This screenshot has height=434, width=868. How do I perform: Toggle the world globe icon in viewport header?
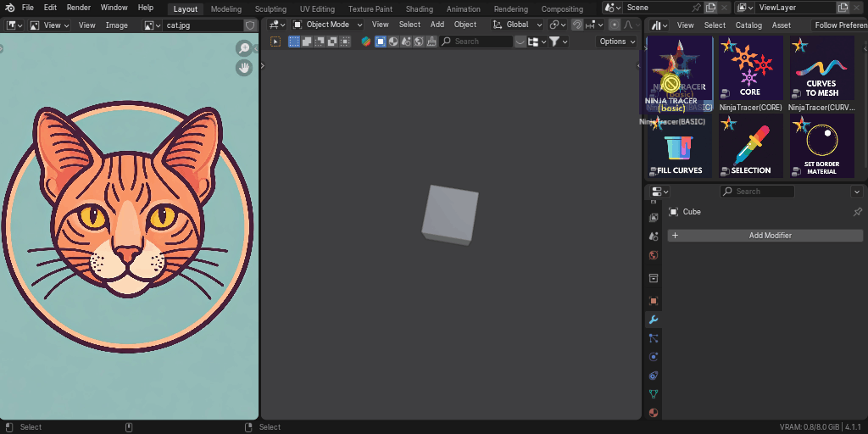pos(419,42)
